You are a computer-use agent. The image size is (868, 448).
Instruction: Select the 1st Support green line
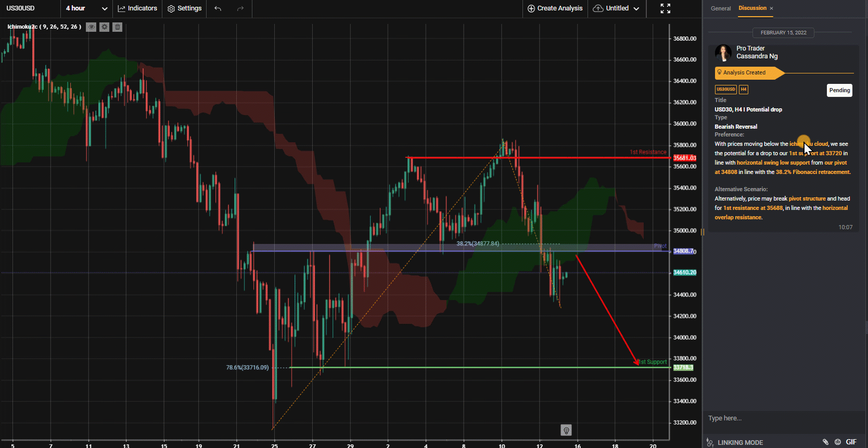[480, 367]
